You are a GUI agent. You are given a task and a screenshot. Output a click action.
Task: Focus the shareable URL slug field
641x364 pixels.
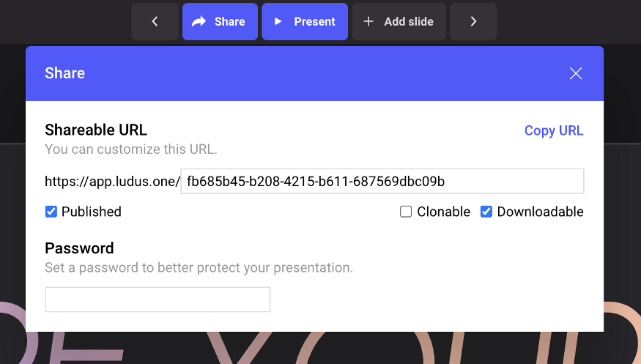coord(382,181)
